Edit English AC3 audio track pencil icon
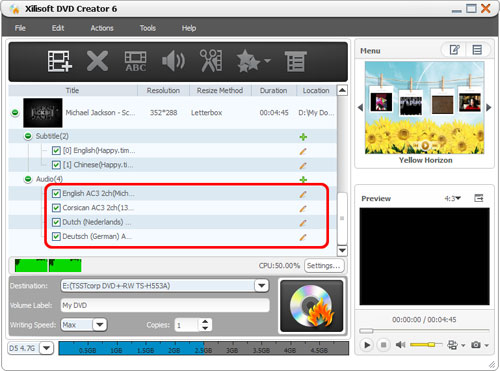 pos(303,194)
